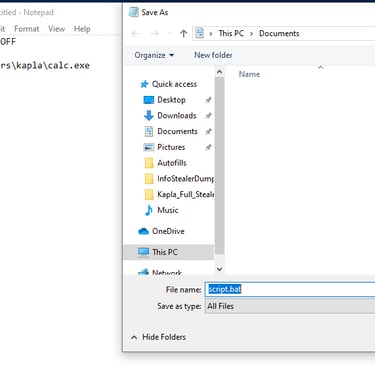Open the recent locations dropdown arrow
This screenshot has width=375, height=366.
[170, 33]
